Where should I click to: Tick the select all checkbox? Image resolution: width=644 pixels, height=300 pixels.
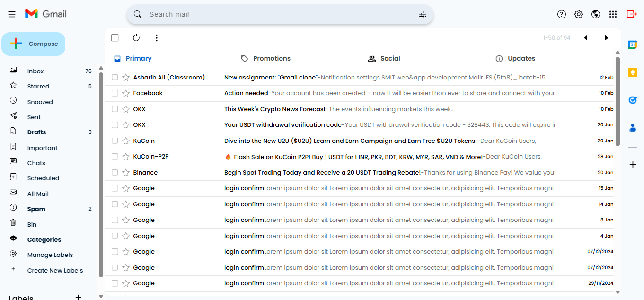pos(115,38)
